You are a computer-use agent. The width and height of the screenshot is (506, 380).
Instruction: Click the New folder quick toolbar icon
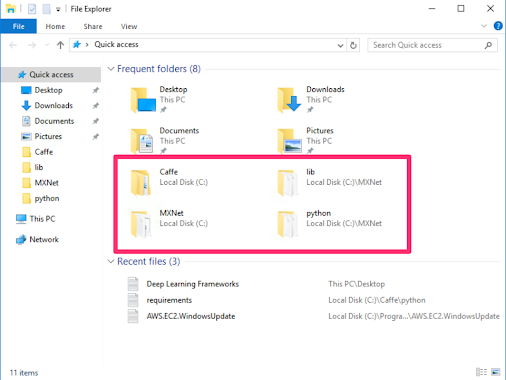coord(46,9)
